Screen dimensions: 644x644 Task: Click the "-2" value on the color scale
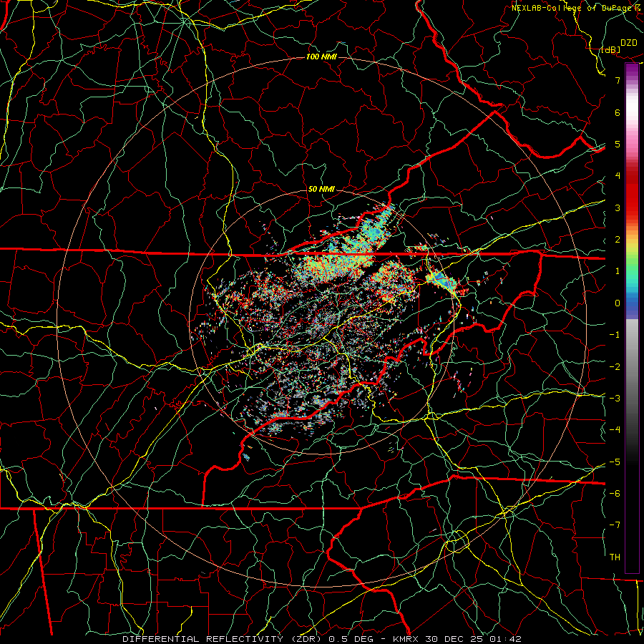coord(615,366)
